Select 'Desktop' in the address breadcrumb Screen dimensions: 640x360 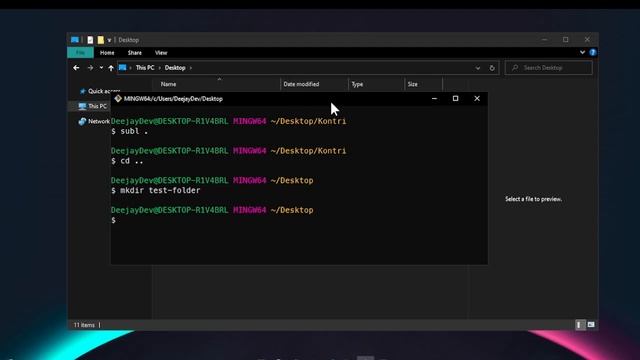tap(175, 68)
